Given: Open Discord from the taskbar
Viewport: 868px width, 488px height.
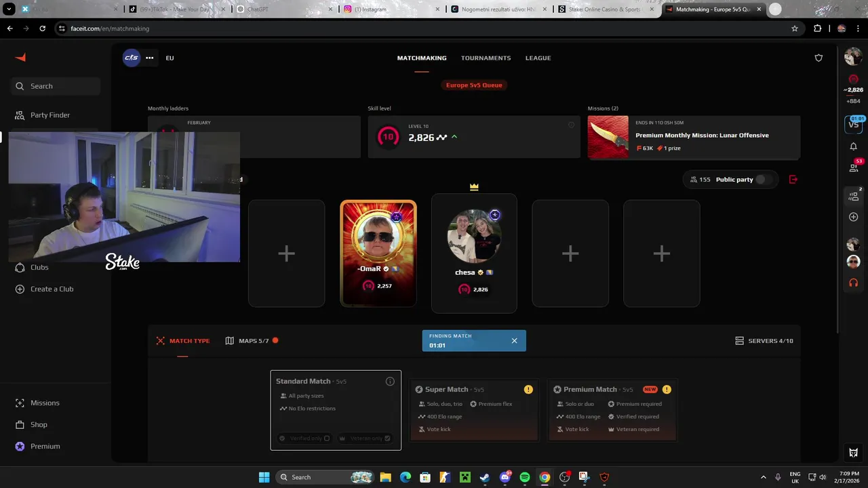Looking at the screenshot, I should point(505,477).
